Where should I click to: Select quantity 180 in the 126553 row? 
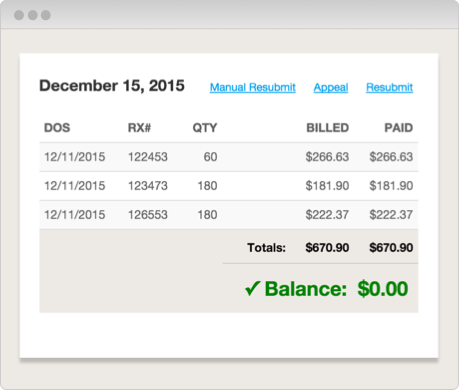[207, 215]
